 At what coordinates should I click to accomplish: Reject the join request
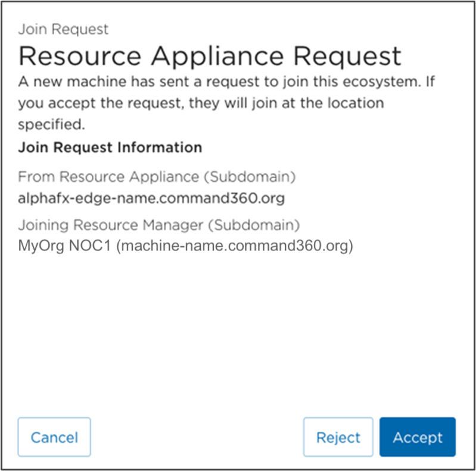pos(338,438)
